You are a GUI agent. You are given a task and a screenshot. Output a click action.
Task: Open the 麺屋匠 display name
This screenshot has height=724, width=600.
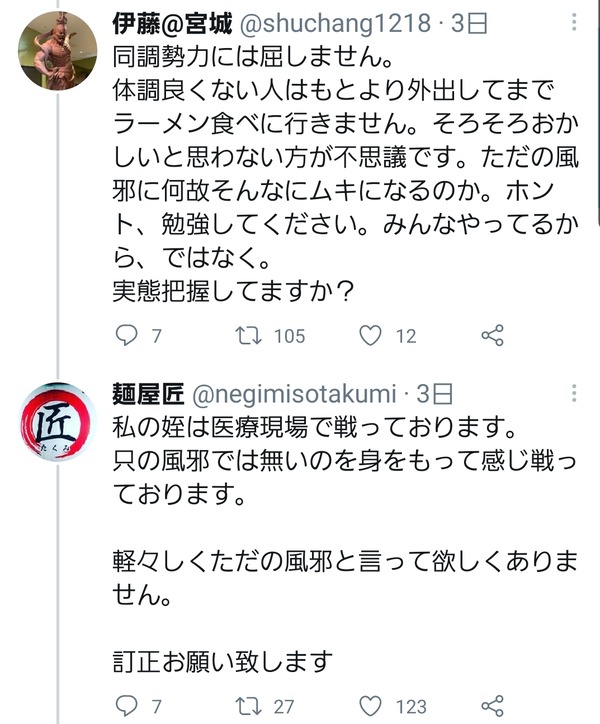point(148,394)
